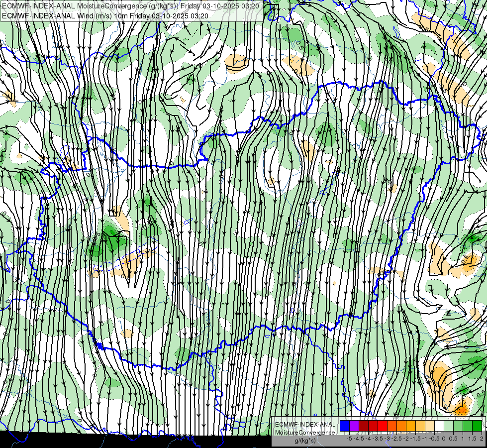Click the legend unit g/(kg*s)

pos(305,441)
